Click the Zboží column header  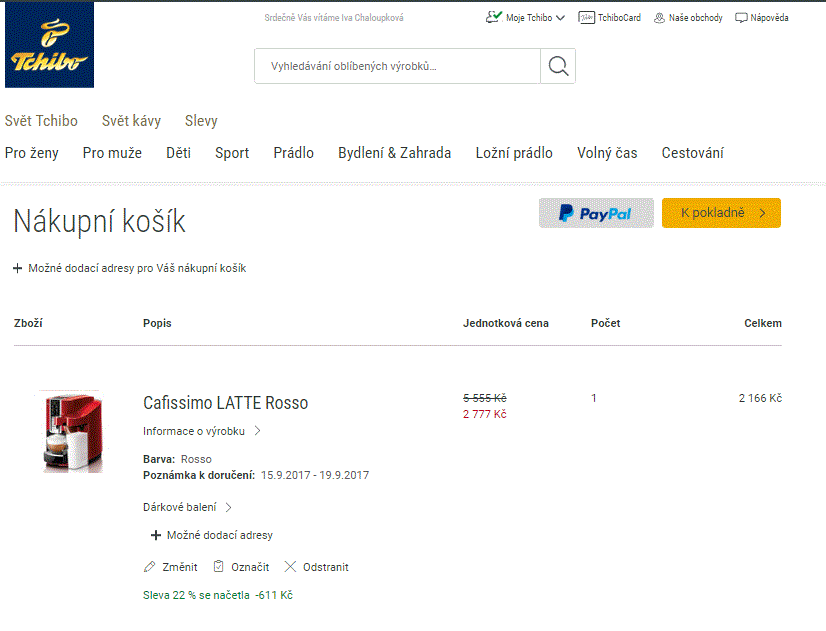click(x=28, y=323)
